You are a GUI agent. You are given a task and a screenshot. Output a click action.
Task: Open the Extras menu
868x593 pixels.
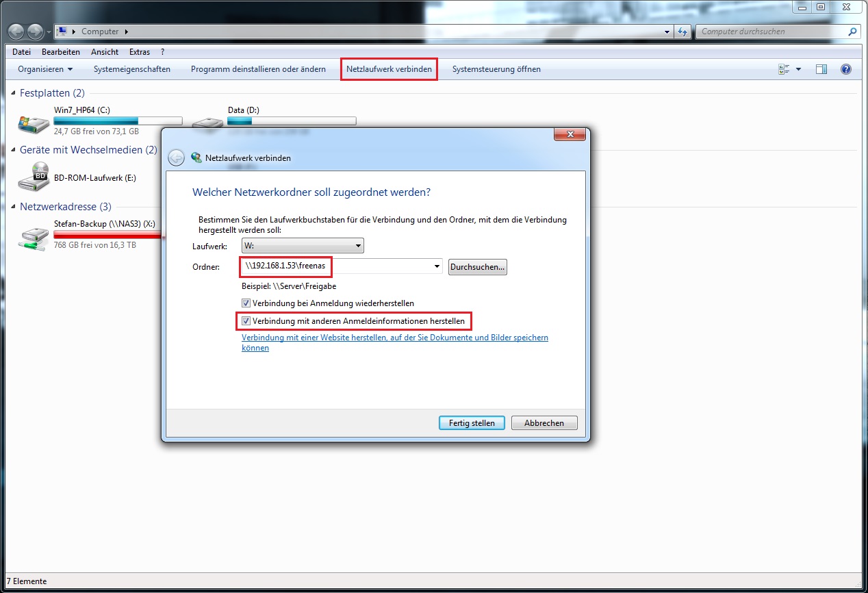pos(140,52)
